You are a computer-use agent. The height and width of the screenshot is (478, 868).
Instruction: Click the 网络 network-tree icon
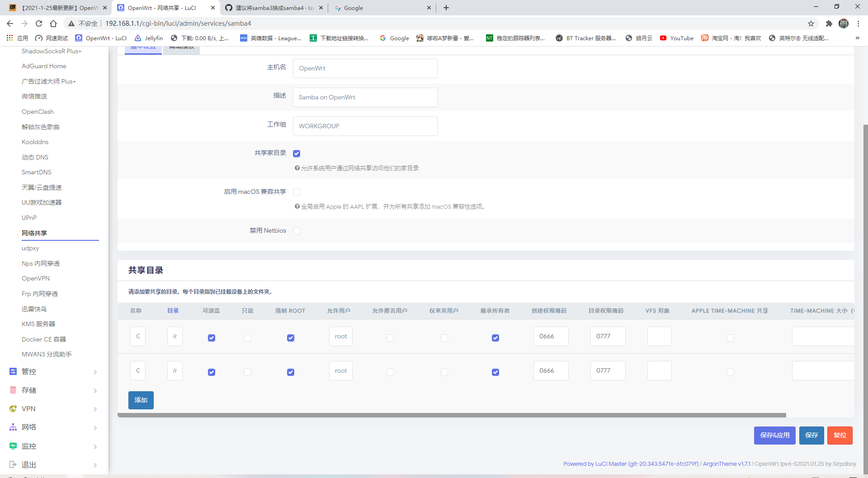coord(13,427)
